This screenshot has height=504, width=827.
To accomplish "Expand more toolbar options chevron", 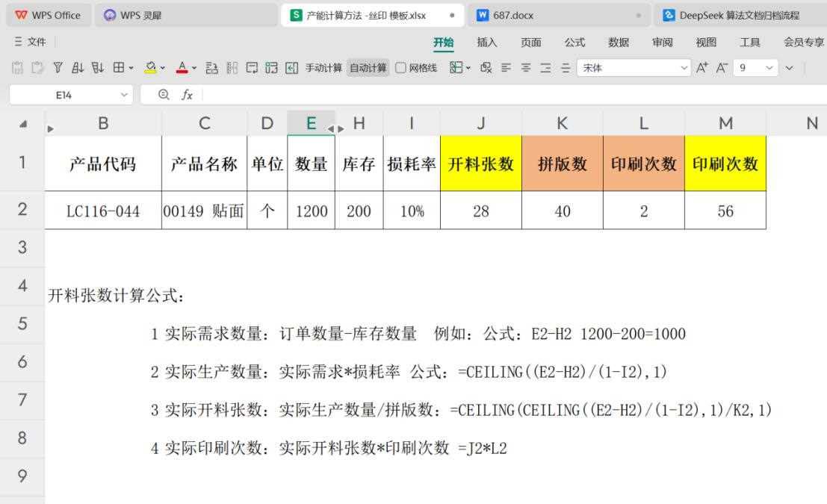I will point(789,68).
